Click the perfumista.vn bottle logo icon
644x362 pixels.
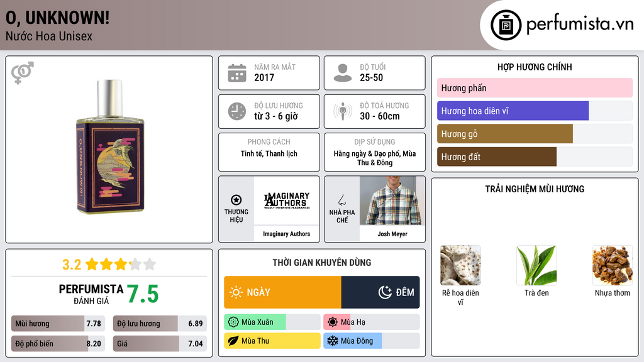(506, 25)
